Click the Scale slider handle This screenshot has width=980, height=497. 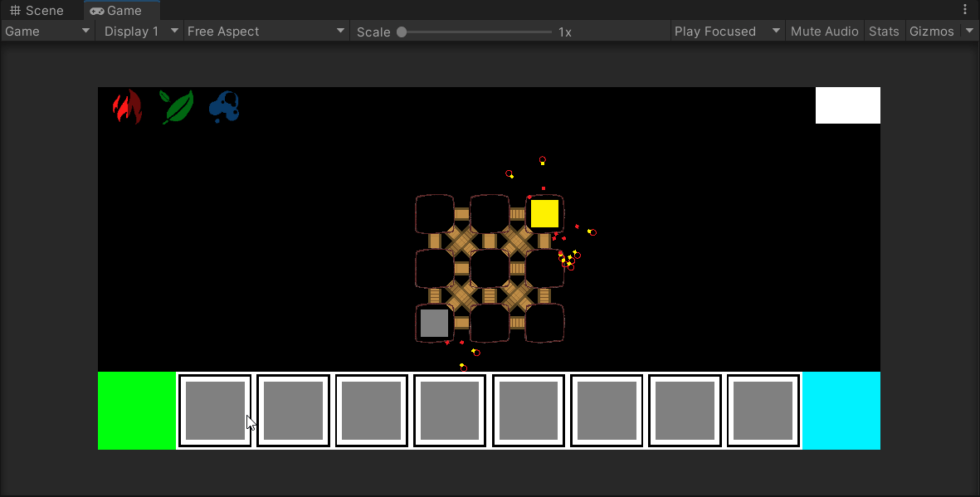click(402, 32)
